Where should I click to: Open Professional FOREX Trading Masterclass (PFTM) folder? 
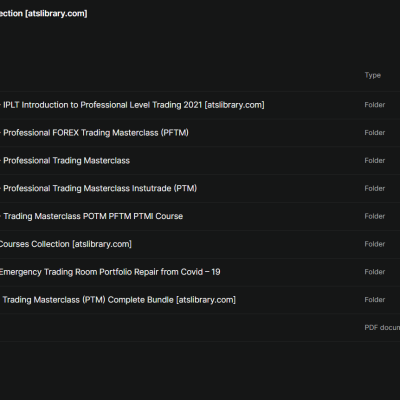pos(95,133)
